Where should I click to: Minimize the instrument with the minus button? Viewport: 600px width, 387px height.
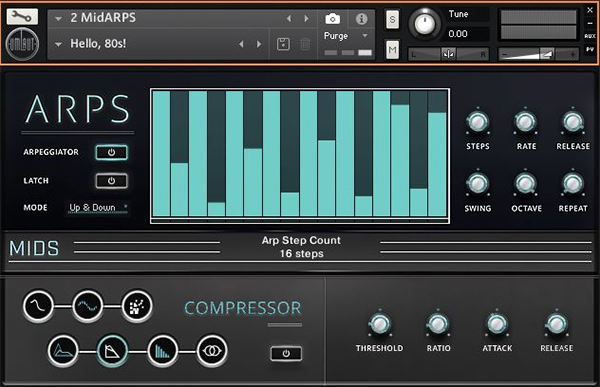590,23
